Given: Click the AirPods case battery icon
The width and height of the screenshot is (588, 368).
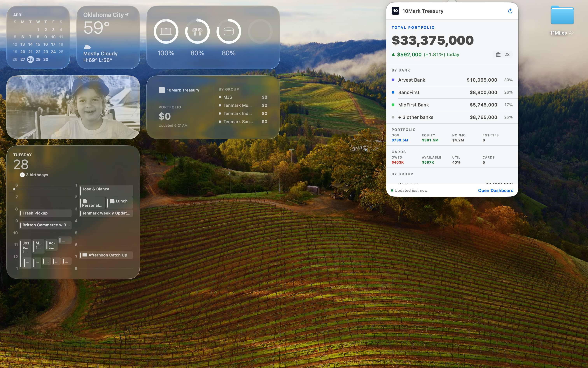Looking at the screenshot, I should click(228, 31).
